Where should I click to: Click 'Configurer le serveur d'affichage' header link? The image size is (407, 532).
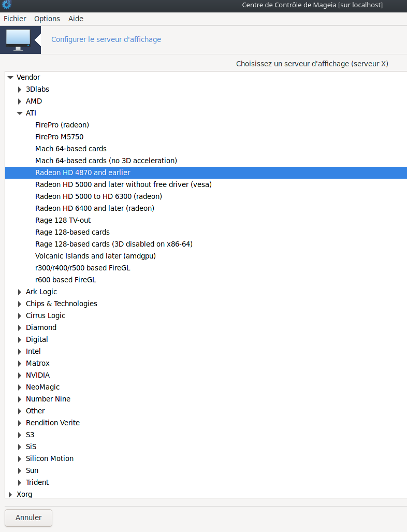tap(106, 39)
